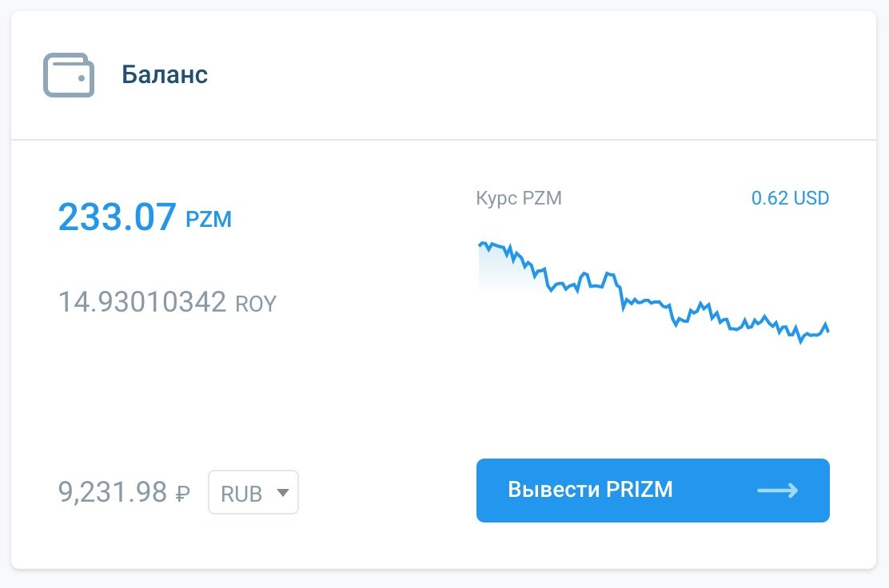Click the blue PZM unit label
This screenshot has height=588, width=889.
209,220
